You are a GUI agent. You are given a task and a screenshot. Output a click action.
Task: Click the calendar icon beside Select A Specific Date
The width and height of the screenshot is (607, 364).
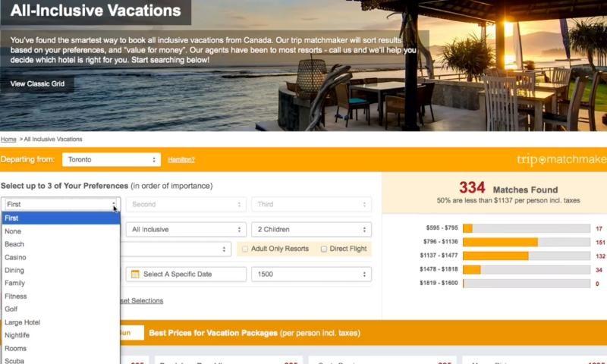(x=135, y=275)
